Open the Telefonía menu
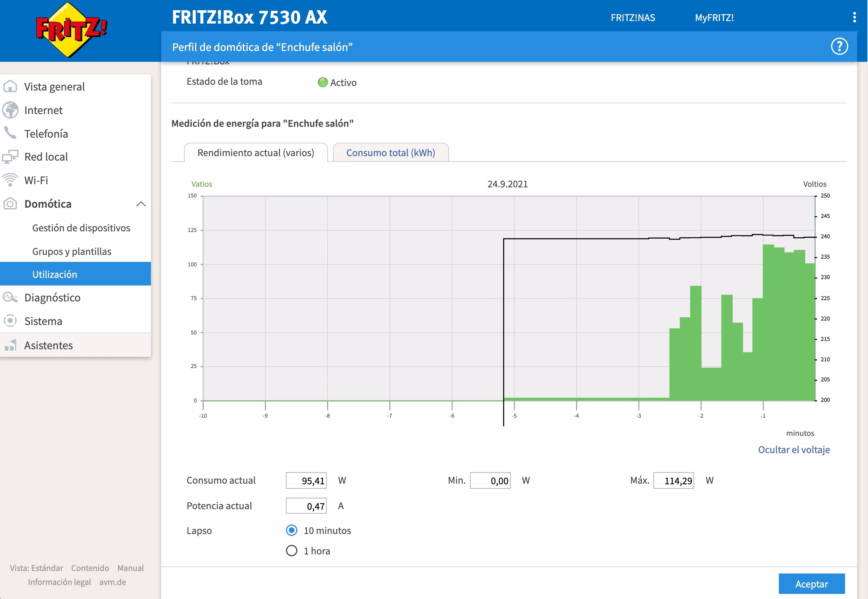868x599 pixels. tap(75, 134)
